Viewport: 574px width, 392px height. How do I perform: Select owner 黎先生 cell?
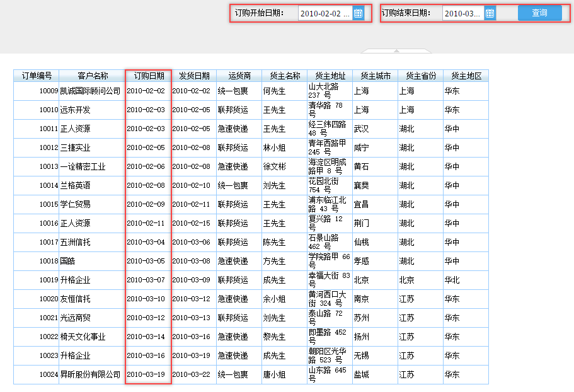pos(284,337)
